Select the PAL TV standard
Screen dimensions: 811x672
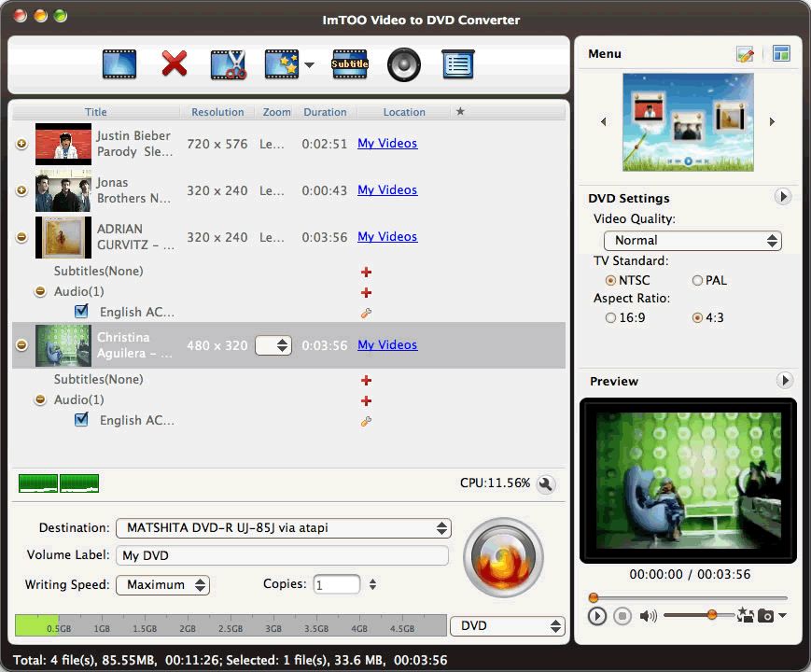(x=697, y=280)
